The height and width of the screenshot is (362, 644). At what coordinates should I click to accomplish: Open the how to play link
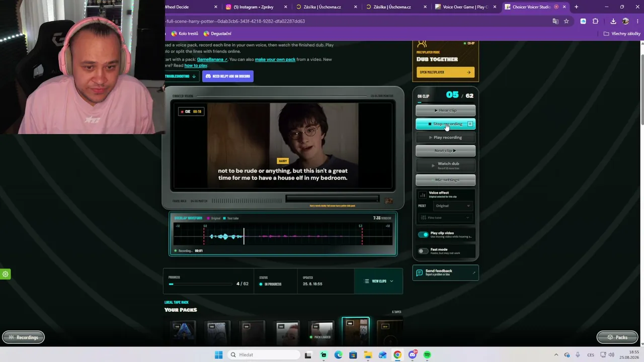[x=196, y=65]
